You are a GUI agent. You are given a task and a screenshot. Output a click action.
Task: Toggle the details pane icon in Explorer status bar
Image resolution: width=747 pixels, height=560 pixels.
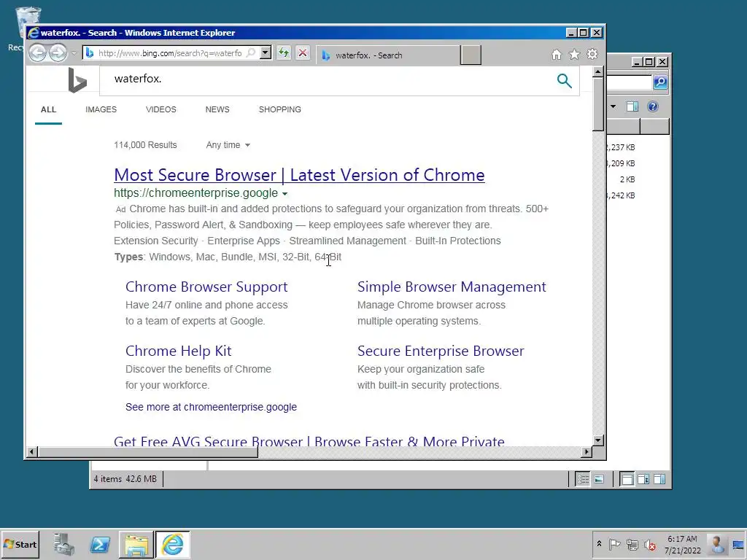[643, 480]
